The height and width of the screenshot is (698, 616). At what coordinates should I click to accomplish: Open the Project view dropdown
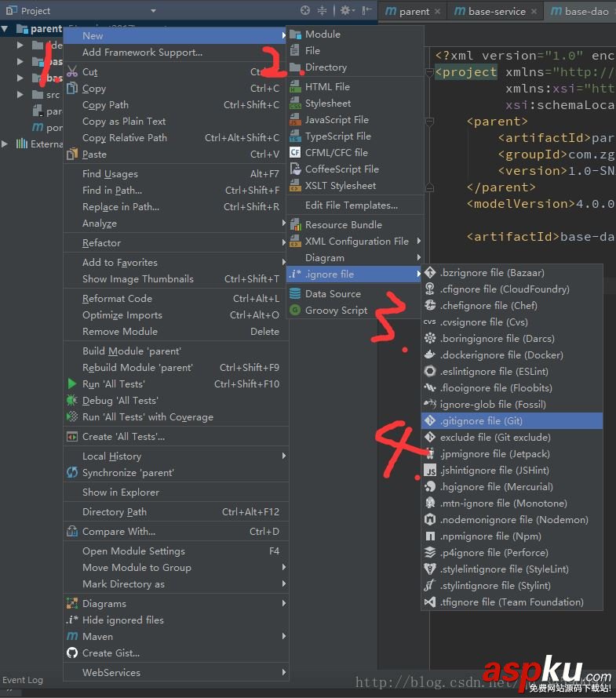pyautogui.click(x=153, y=11)
